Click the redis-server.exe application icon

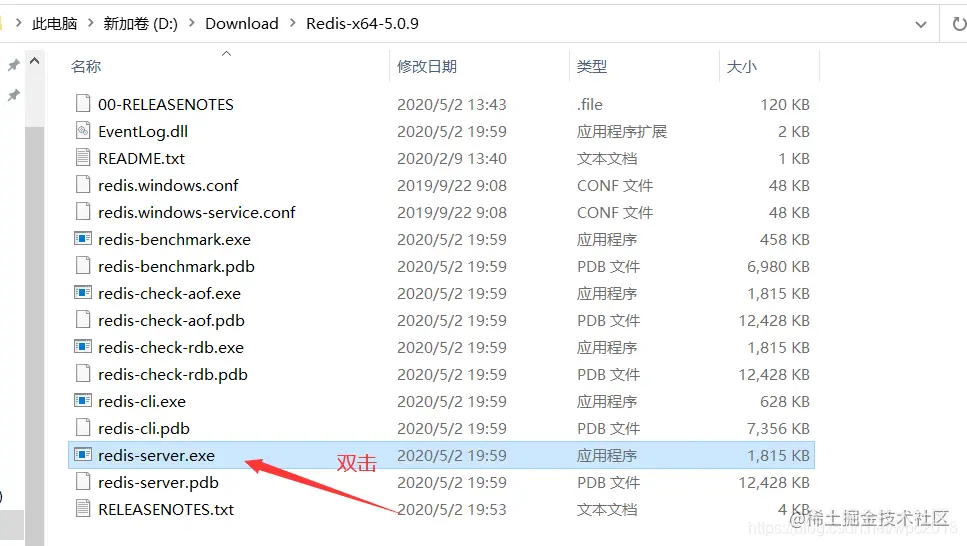[83, 455]
